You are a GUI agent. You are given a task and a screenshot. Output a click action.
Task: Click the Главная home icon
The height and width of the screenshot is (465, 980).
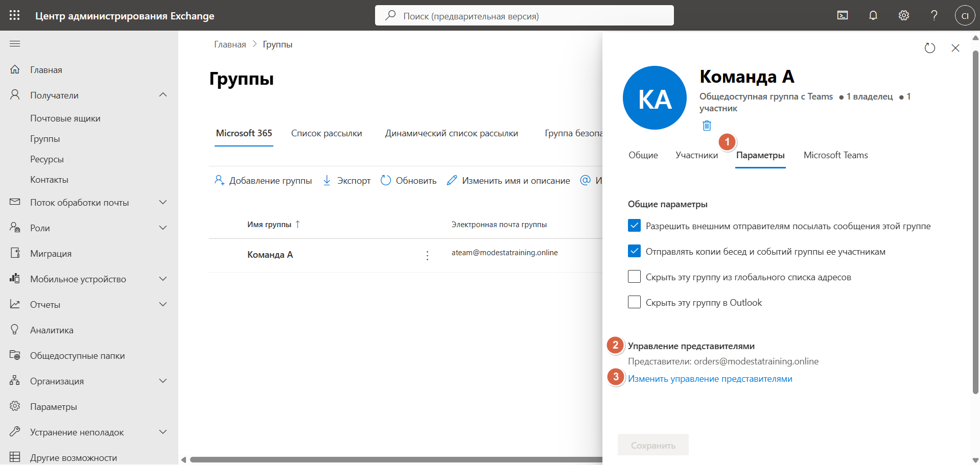click(x=15, y=69)
